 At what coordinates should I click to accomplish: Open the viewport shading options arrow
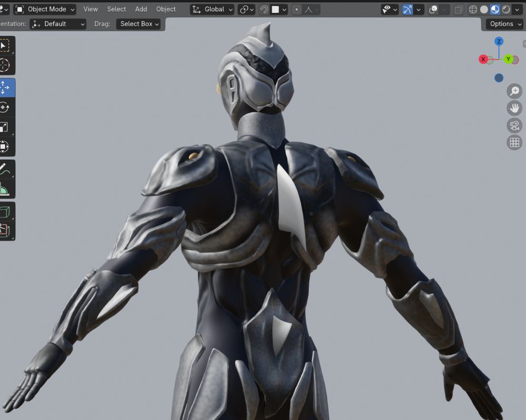tap(517, 9)
